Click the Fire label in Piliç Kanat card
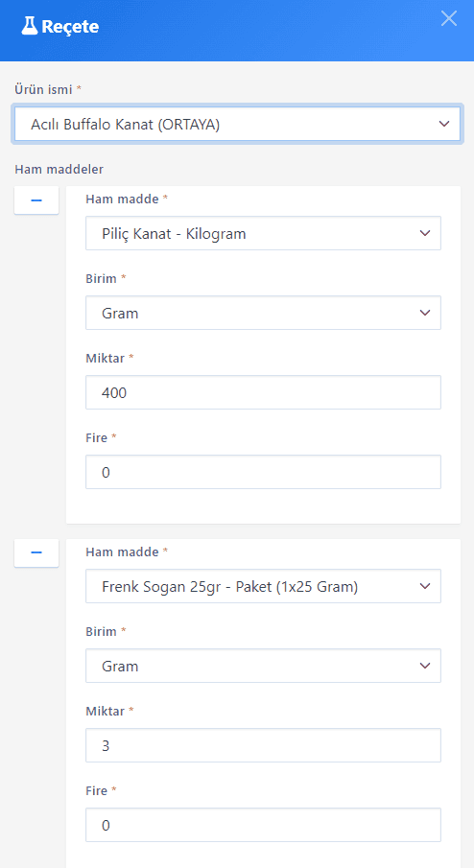474x868 pixels. 96,438
